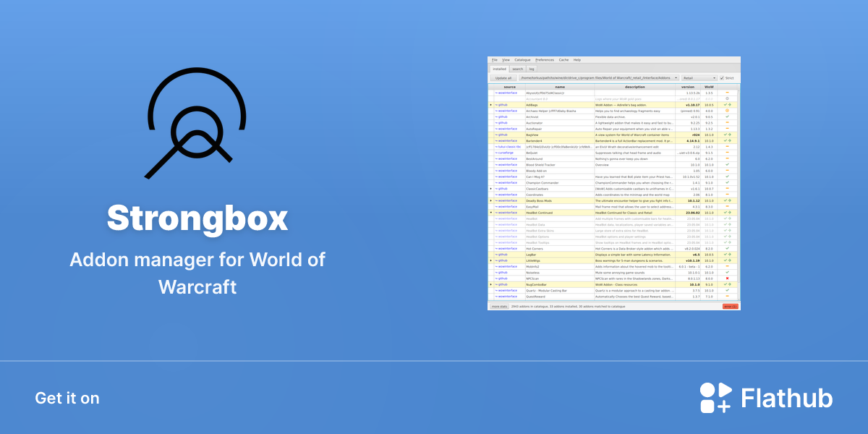This screenshot has width=868, height=434.
Task: Switch to the search tab
Action: [517, 69]
